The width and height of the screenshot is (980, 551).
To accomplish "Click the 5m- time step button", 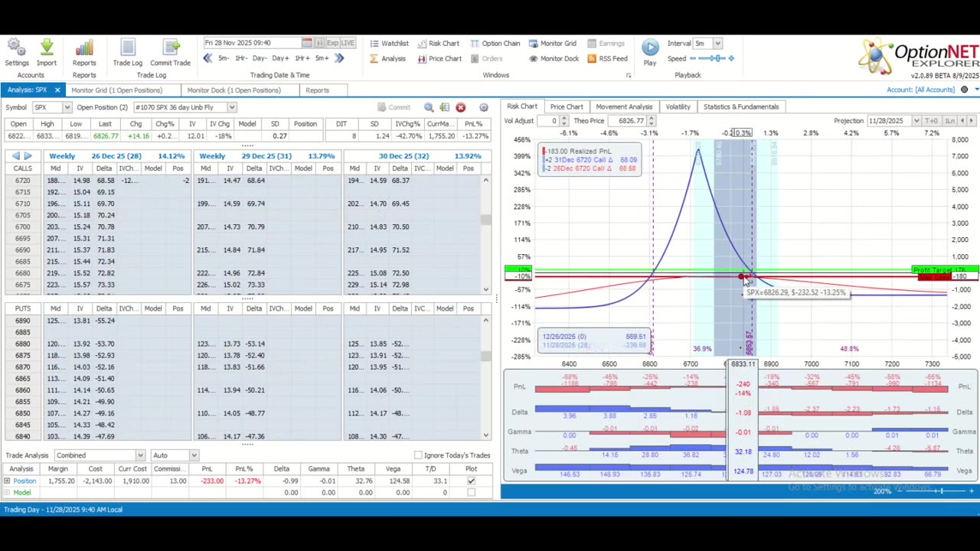I will coord(224,58).
